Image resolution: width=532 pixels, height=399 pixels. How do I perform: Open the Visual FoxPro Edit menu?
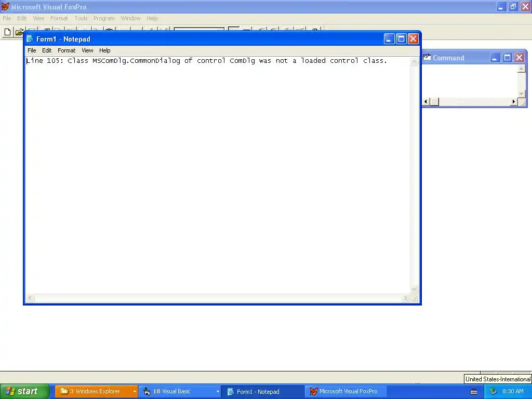(22, 18)
